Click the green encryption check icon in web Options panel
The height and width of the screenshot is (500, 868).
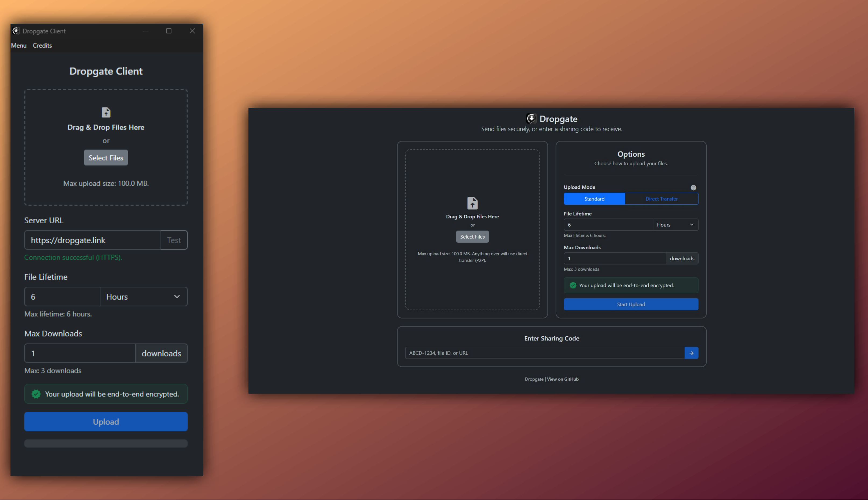[x=573, y=285]
